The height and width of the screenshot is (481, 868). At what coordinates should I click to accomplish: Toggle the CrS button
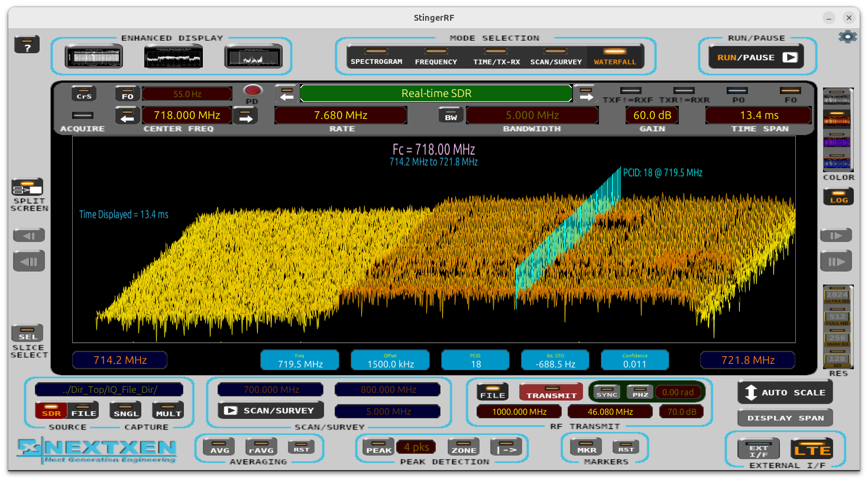(84, 93)
